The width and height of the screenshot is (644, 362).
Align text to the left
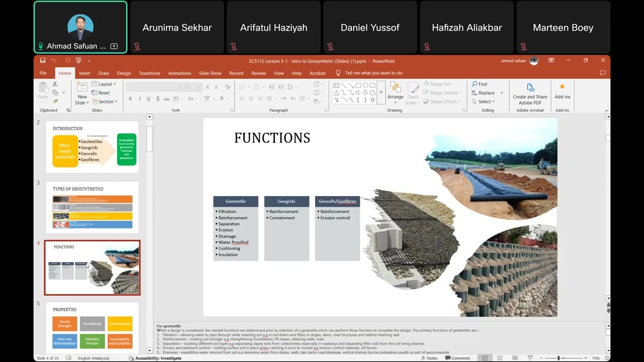click(x=242, y=99)
